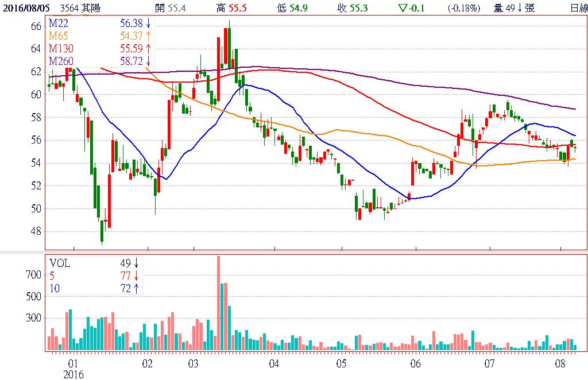This screenshot has height=380, width=588.
Task: Click the up arrow beside M65 54.37
Action: click(149, 37)
